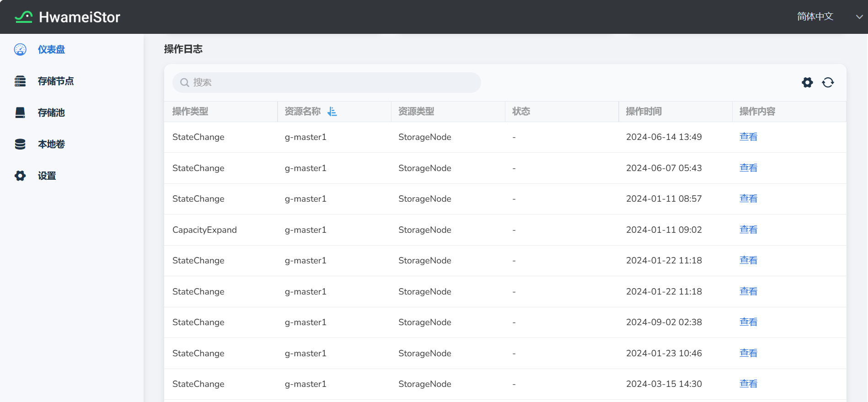Click the storage nodes server icon
868x402 pixels.
(x=20, y=81)
